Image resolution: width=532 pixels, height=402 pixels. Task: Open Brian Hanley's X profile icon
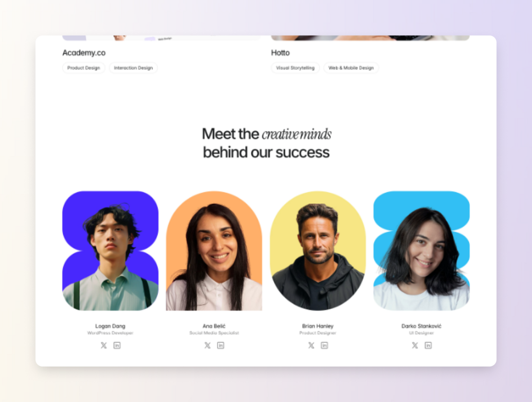tap(311, 345)
